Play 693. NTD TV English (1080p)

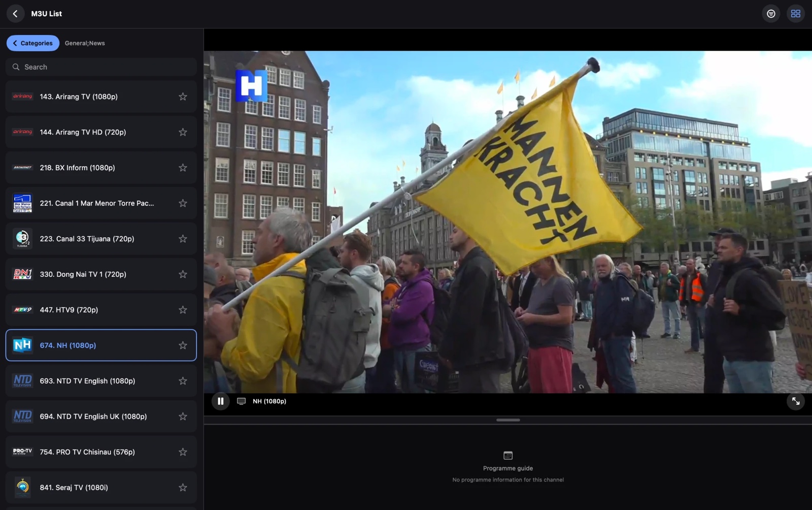pos(101,381)
